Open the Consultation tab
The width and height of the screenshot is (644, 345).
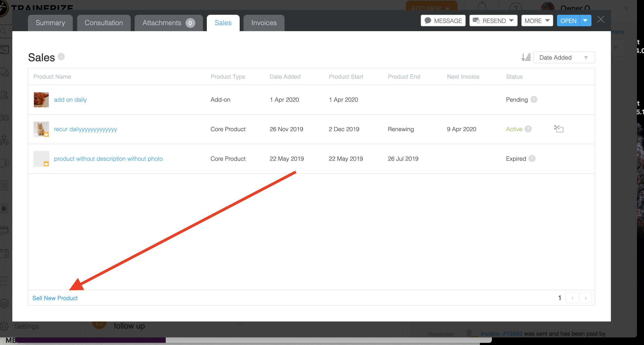[x=104, y=23]
